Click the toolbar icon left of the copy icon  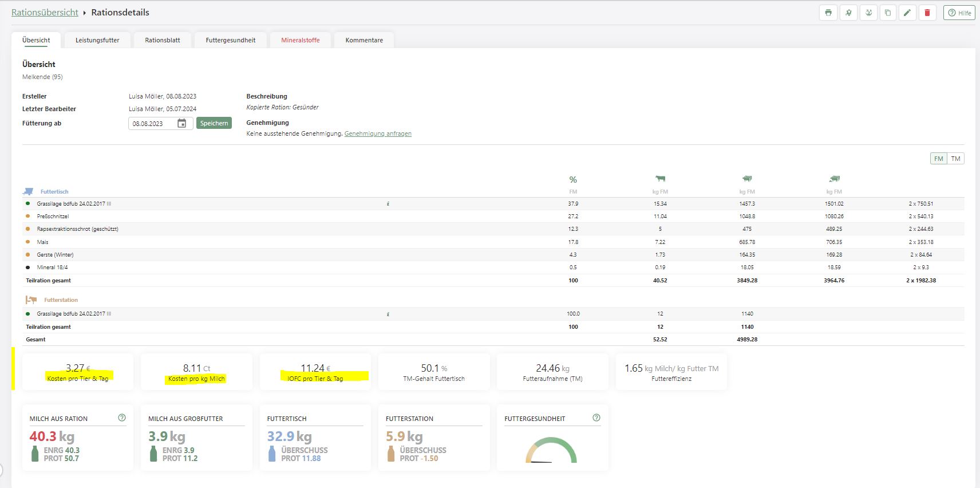pos(868,13)
